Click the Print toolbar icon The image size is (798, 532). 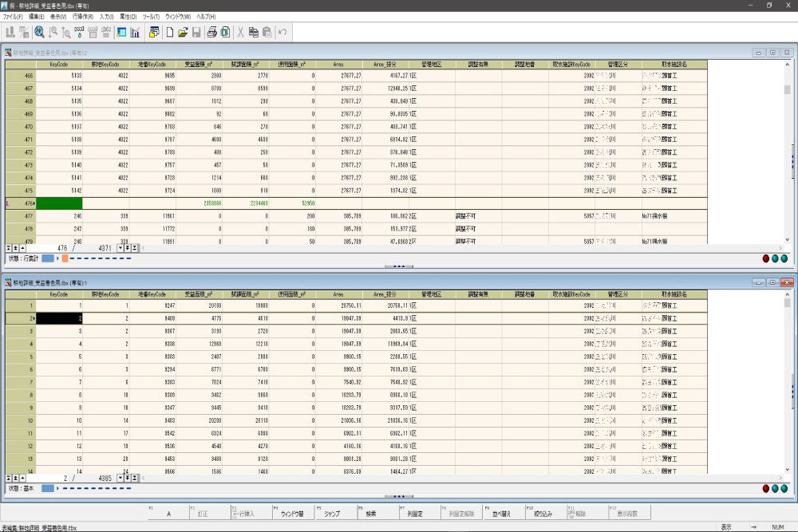(212, 32)
